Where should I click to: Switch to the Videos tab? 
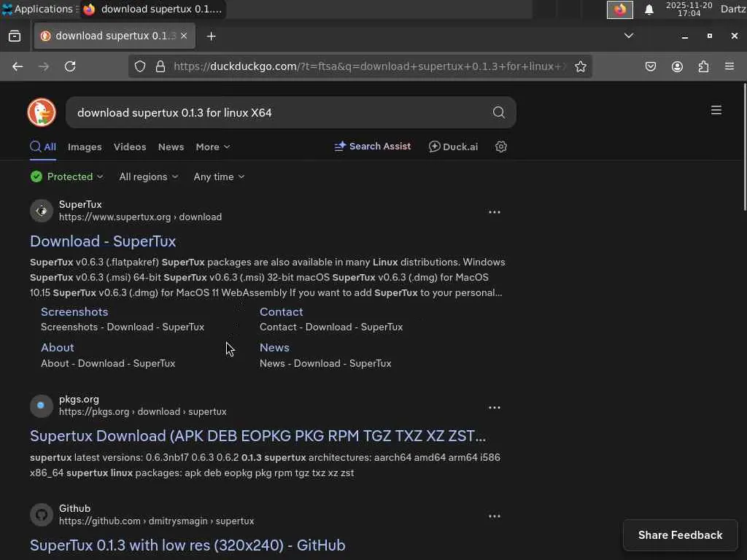[130, 147]
